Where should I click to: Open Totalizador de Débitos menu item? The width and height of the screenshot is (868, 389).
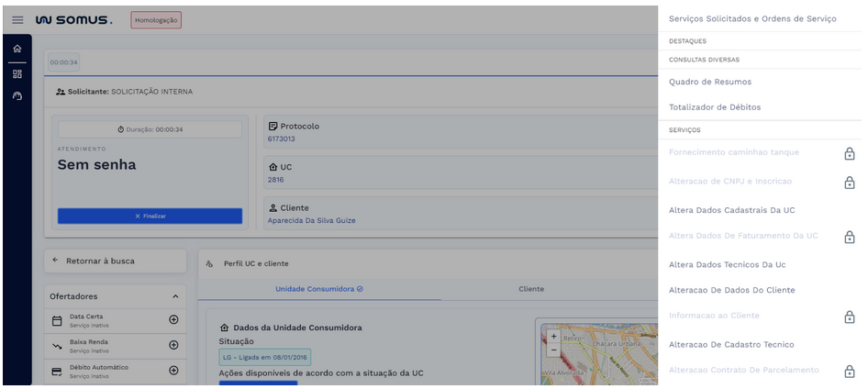point(714,107)
